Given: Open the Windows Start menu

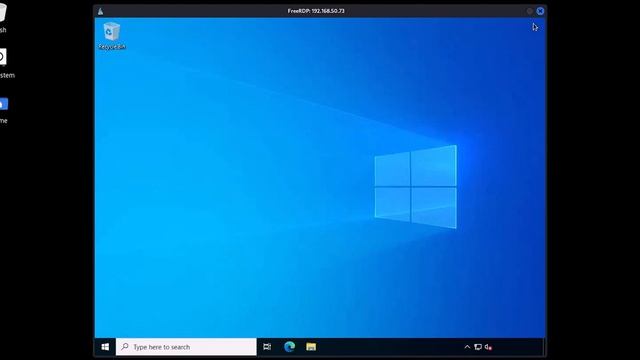Looking at the screenshot, I should (105, 347).
